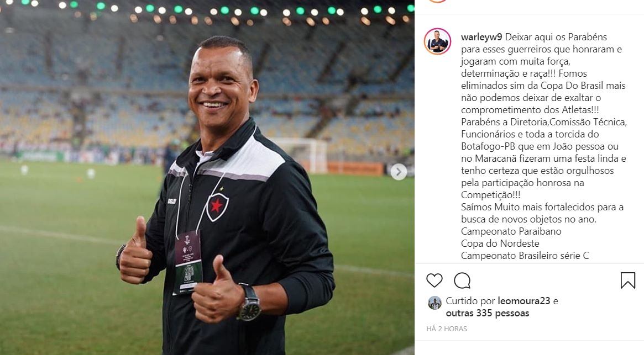Viewport: 644px width, 355px height.
Task: Click the match credential badge on lanyard
Action: click(188, 263)
